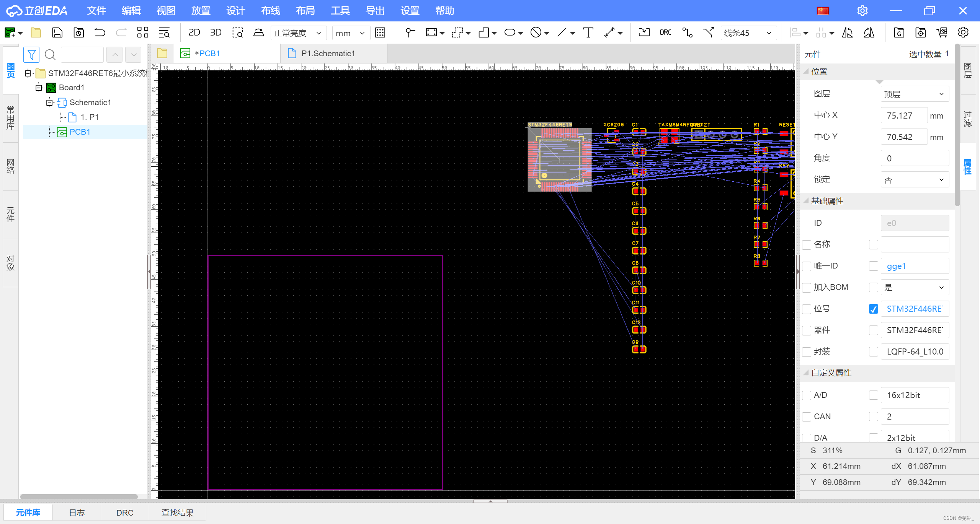This screenshot has height=524, width=980.
Task: Run the DRC design rule check
Action: pyautogui.click(x=665, y=33)
